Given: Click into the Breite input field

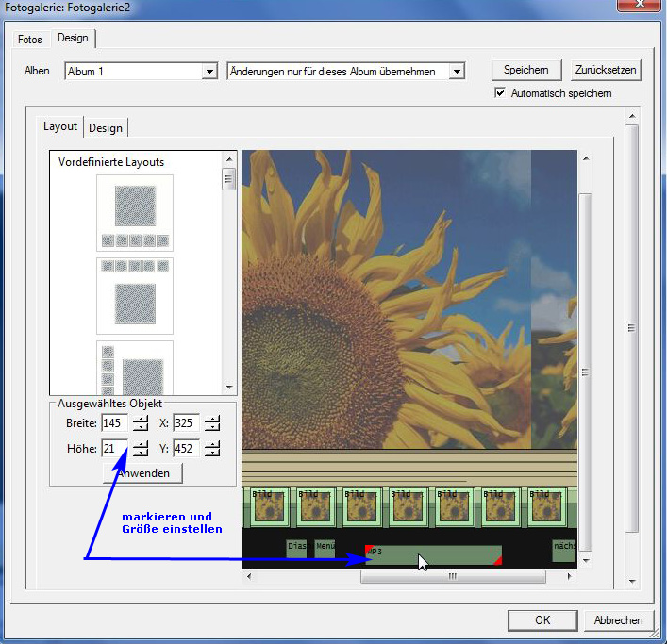Looking at the screenshot, I should tap(114, 423).
